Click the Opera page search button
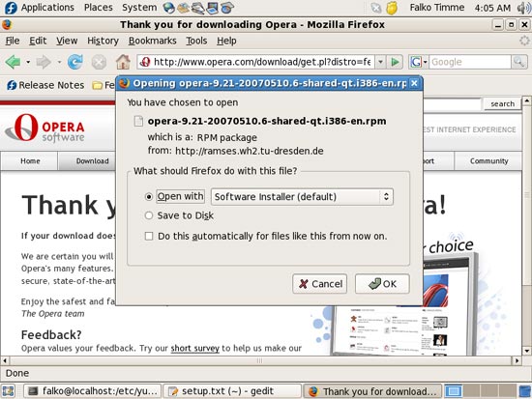The image size is (532, 399). point(502,103)
